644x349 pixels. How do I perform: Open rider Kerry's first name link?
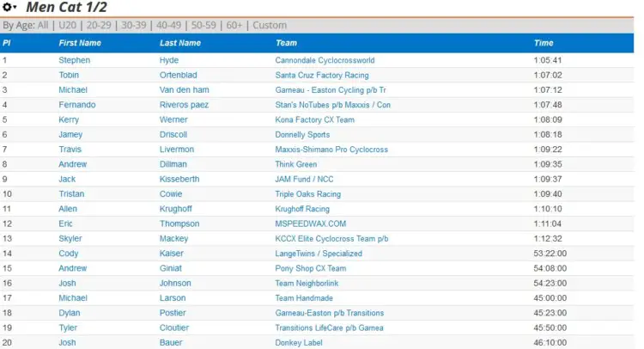(69, 119)
